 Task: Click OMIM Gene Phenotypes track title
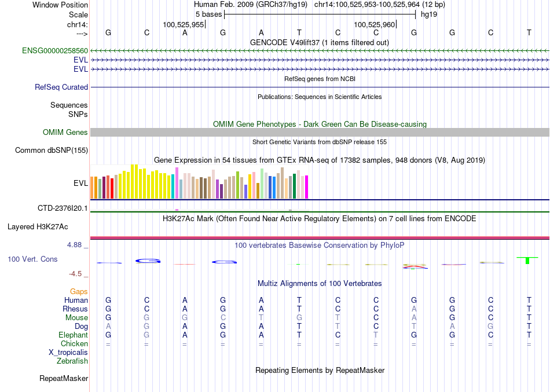pos(320,124)
